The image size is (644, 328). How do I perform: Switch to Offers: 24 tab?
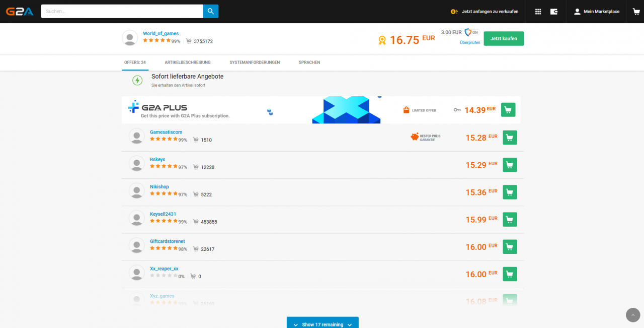[x=135, y=62]
